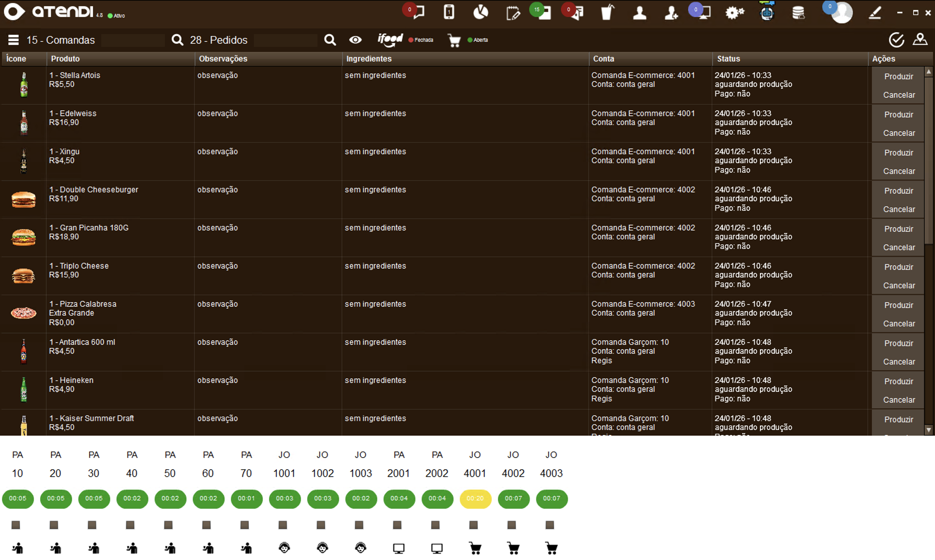Click the Pedidos search input field
The width and height of the screenshot is (935, 560).
[286, 40]
